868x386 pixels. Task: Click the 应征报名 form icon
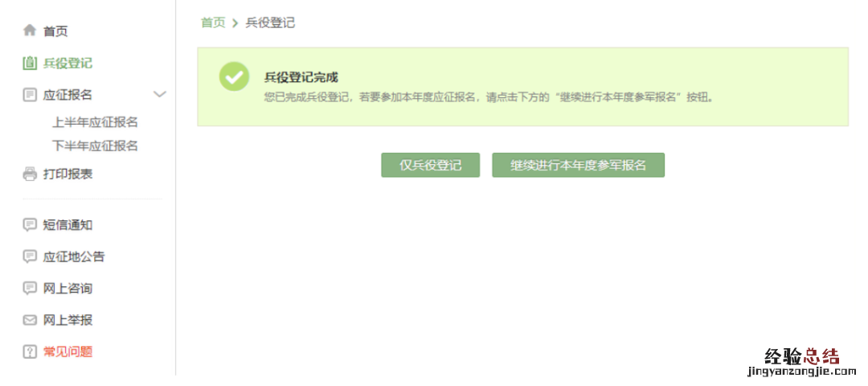(30, 95)
